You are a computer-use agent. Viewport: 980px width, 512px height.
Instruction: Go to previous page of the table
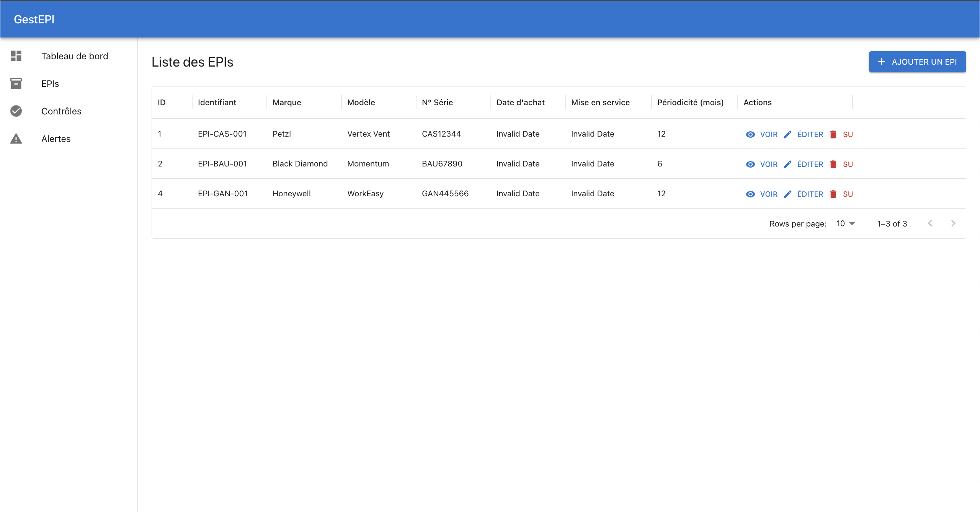[x=930, y=223]
